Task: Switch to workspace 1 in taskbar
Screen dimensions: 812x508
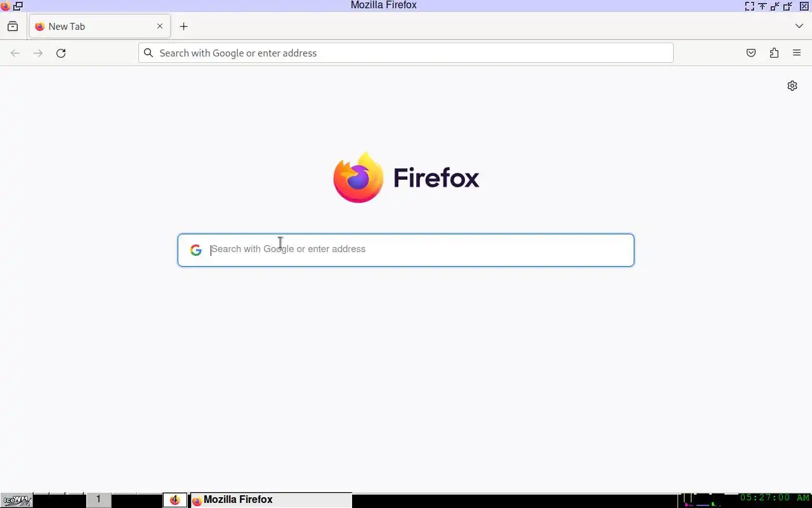Action: [98, 500]
